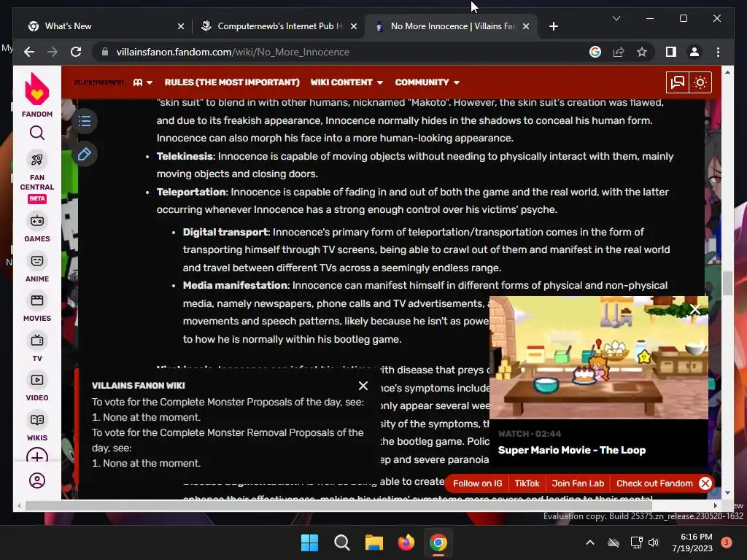747x560 pixels.
Task: Click the Chrome taskbar icon
Action: coord(438,542)
